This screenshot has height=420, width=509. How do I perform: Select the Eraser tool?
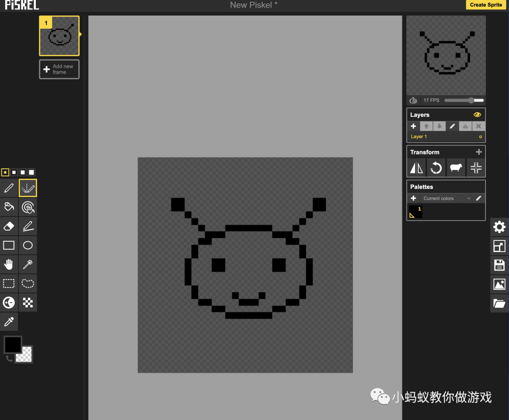point(9,226)
